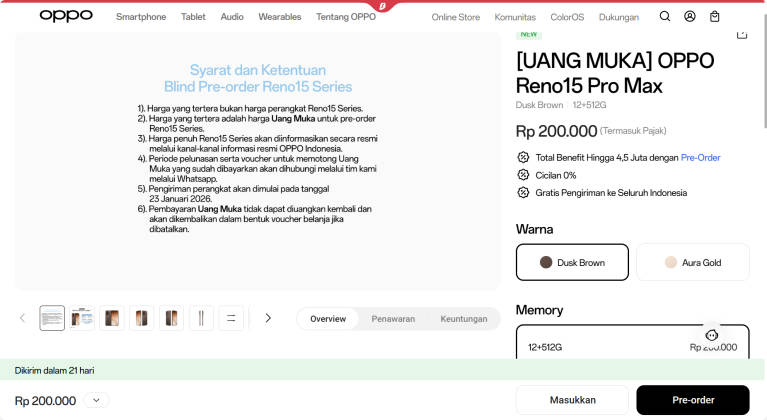Click 'Gratis Pengiriman ke Seluruh Indonesia' text
Screen dimensions: 767x420
[611, 193]
